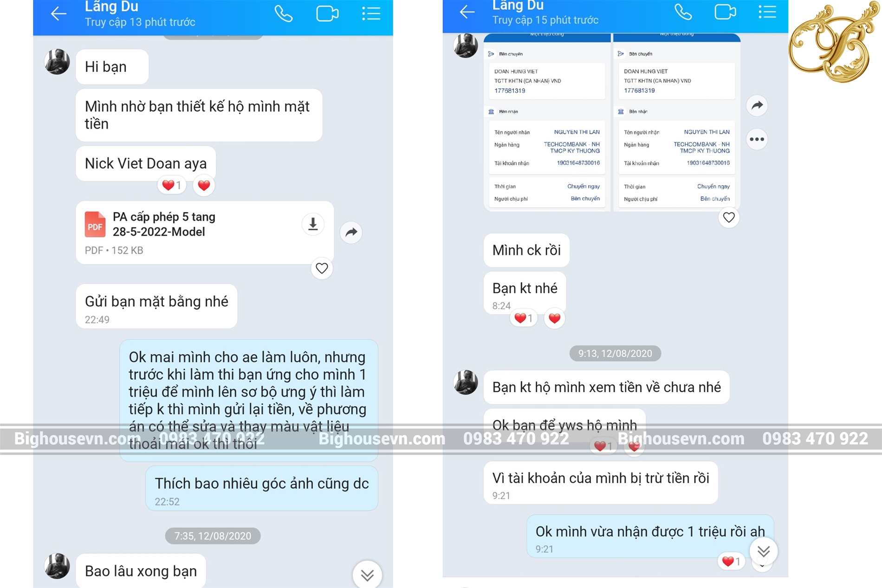The height and width of the screenshot is (588, 882).
Task: Like the PDF message with heart outline
Action: [322, 268]
